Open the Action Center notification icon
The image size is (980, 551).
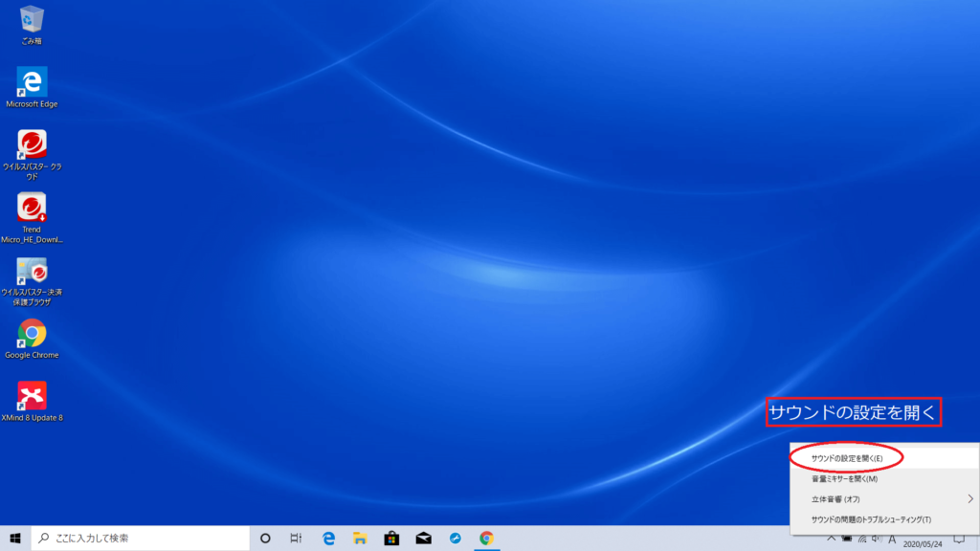click(x=959, y=539)
